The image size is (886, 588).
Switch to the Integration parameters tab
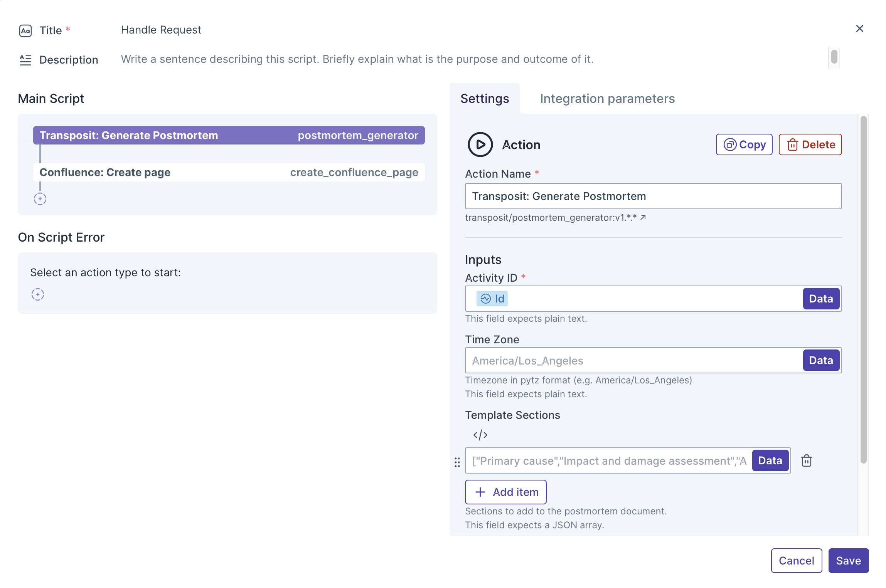(x=607, y=99)
